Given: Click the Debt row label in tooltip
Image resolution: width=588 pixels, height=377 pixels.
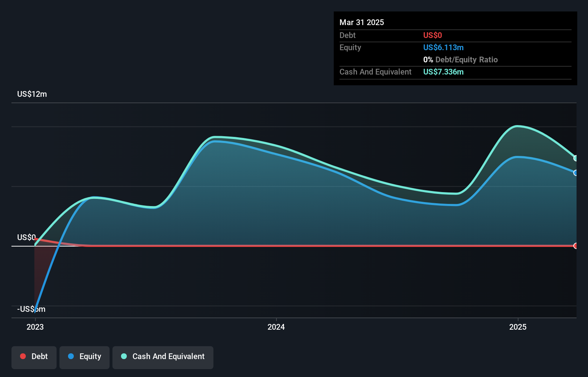Looking at the screenshot, I should tap(347, 35).
